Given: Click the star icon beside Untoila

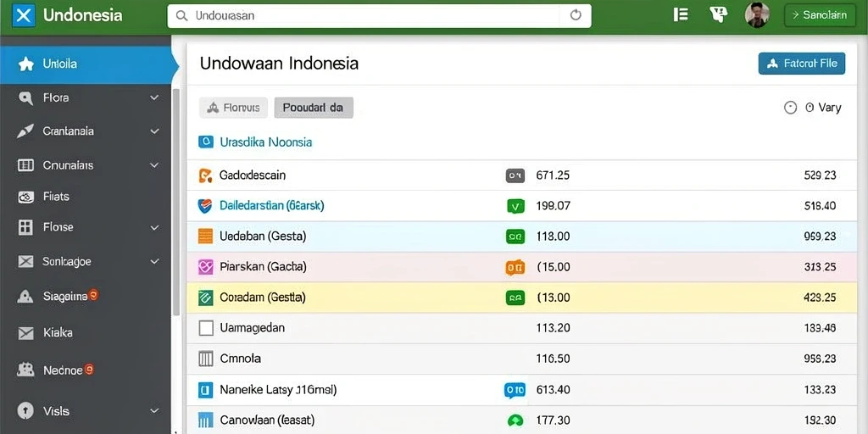Looking at the screenshot, I should tap(25, 64).
